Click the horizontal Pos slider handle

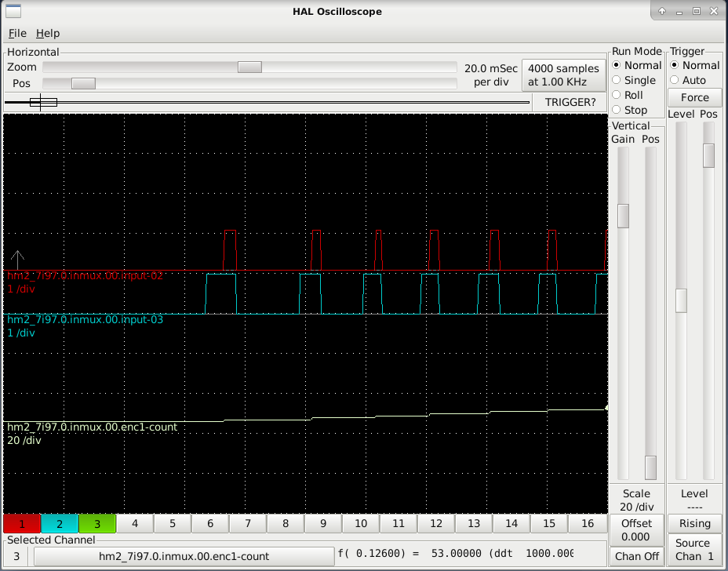pos(84,84)
